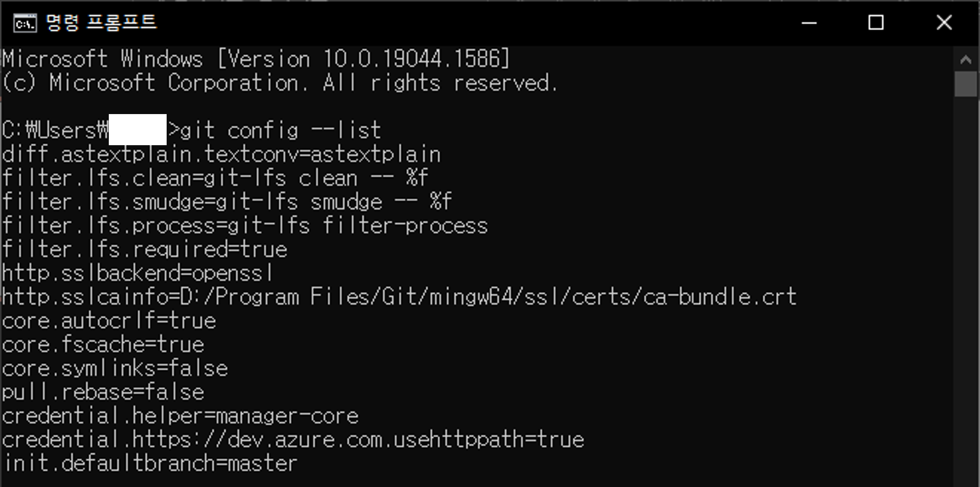Viewport: 980px width, 487px height.
Task: Click the core.autocrlf=true line
Action: click(x=109, y=321)
